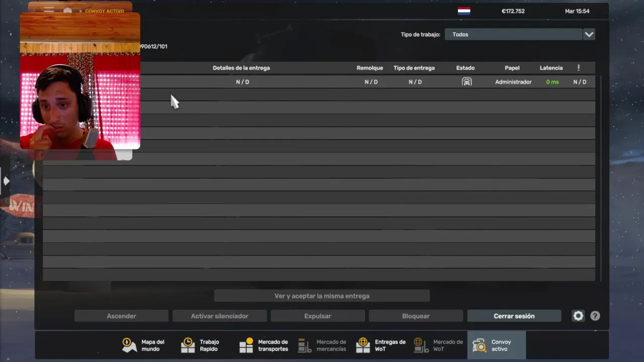This screenshot has height=362, width=644.
Task: Click the Entregas de WoT globe icon
Action: coord(363,345)
